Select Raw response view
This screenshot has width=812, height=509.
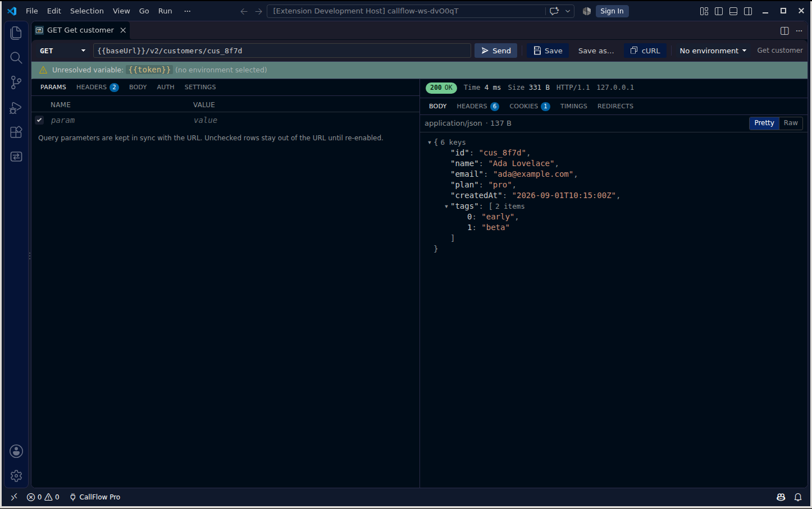click(791, 123)
